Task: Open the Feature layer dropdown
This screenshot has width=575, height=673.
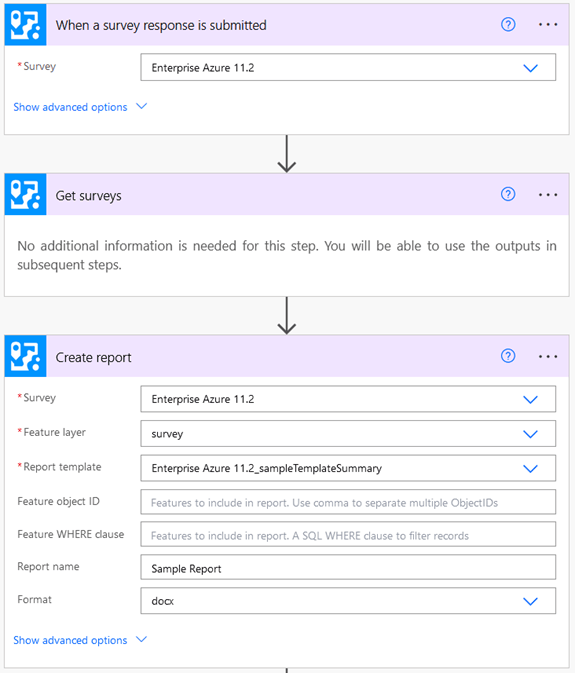Action: point(348,434)
